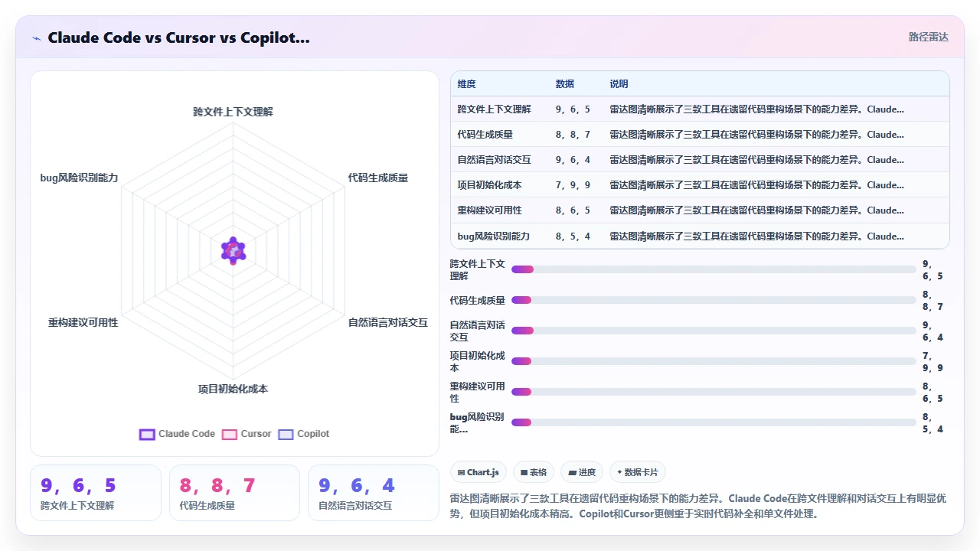
Task: Click progress bar for 代码生成质量
Action: pyautogui.click(x=714, y=300)
